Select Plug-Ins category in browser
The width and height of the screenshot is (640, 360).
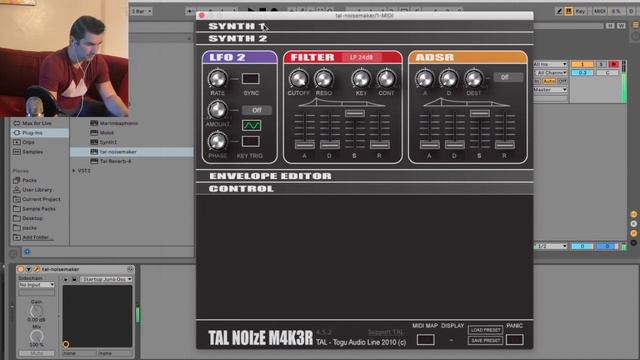coord(40,133)
